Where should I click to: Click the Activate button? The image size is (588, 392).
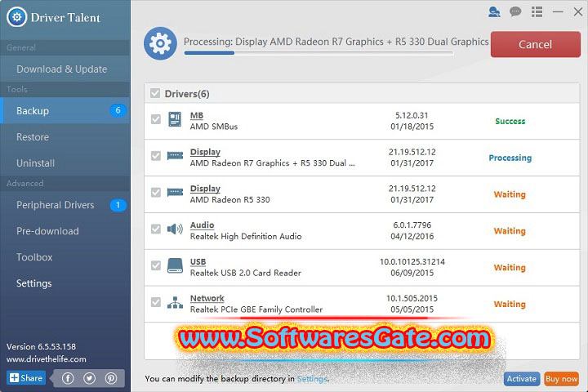click(x=522, y=379)
